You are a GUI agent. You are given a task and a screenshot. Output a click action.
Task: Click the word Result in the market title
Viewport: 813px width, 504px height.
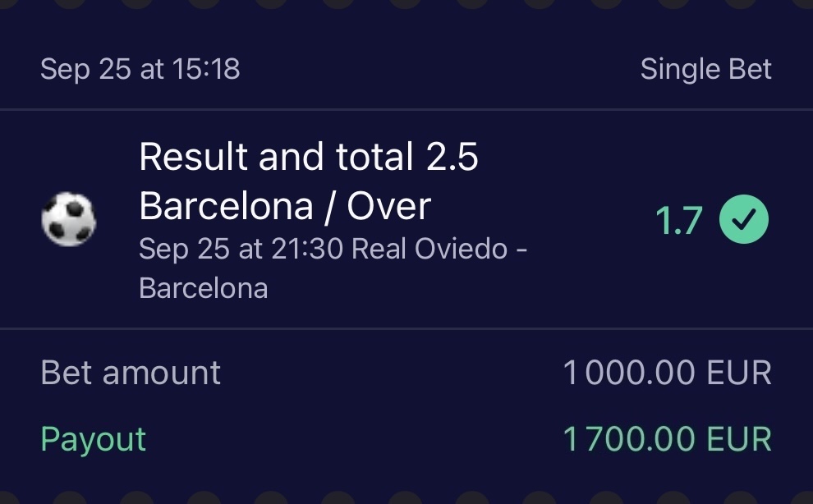click(x=194, y=157)
